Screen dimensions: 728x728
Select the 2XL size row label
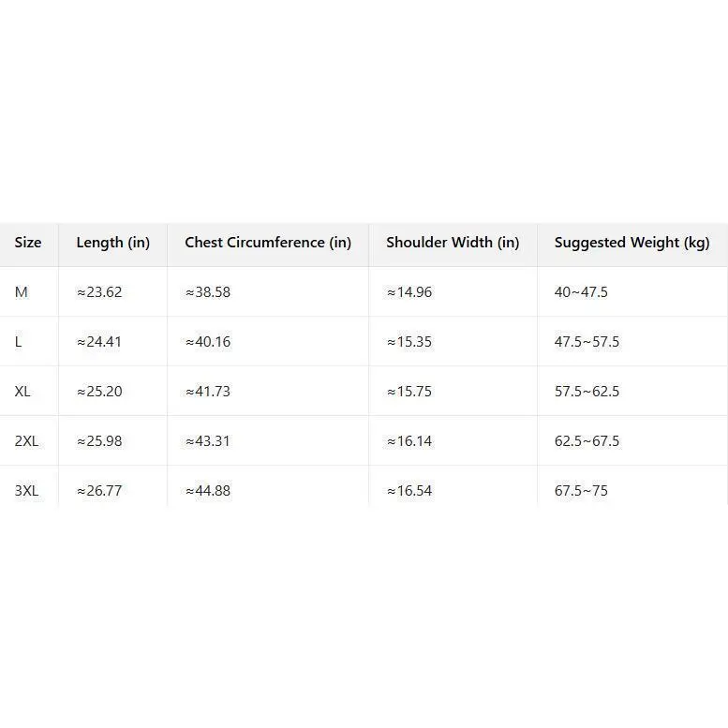click(26, 441)
